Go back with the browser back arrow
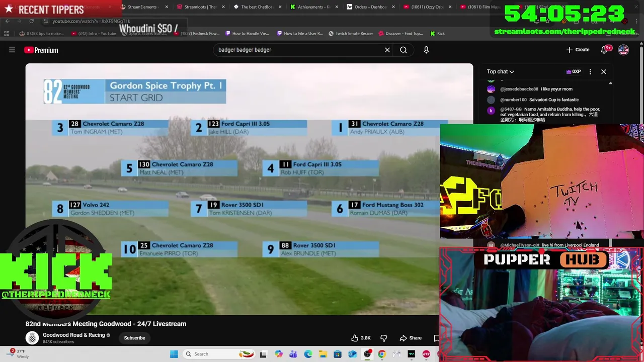Viewport: 644px width, 362px height. 8,21
